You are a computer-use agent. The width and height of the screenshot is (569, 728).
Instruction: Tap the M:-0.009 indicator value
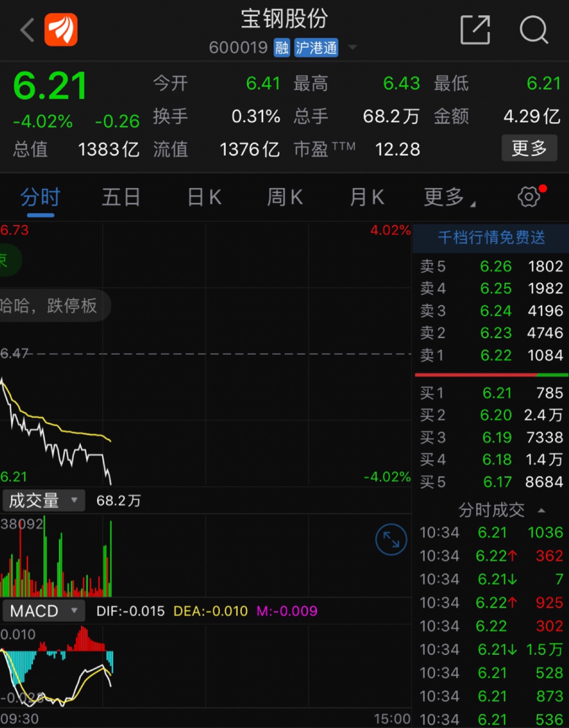(x=287, y=611)
